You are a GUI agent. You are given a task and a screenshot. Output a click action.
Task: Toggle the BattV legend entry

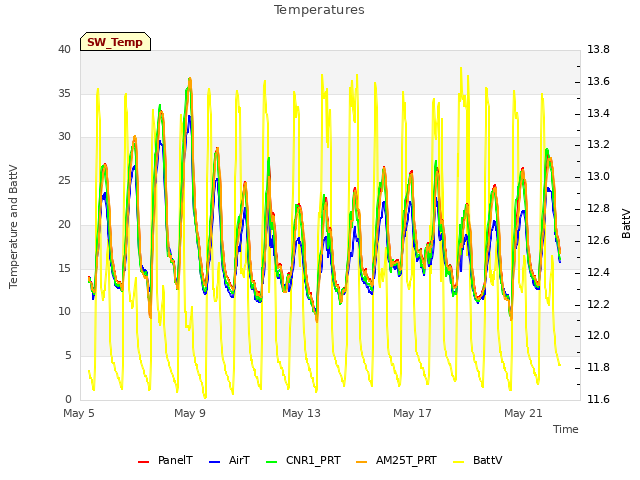[478, 460]
